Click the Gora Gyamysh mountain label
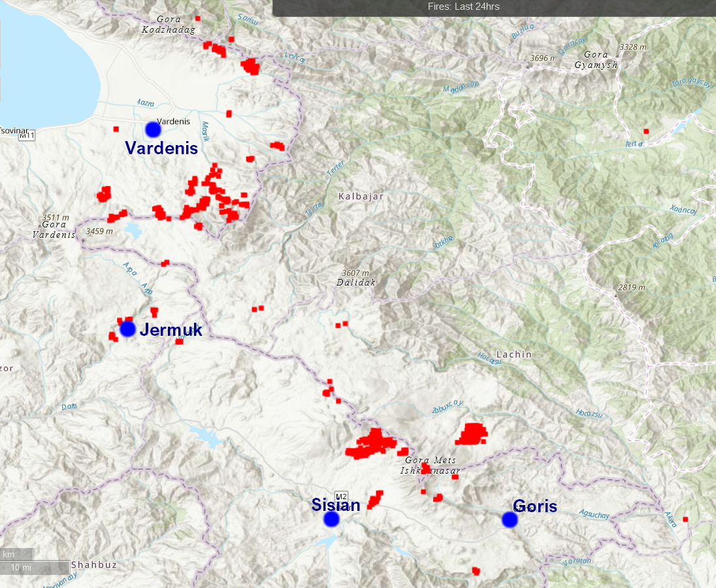This screenshot has height=588, width=716. [x=596, y=60]
